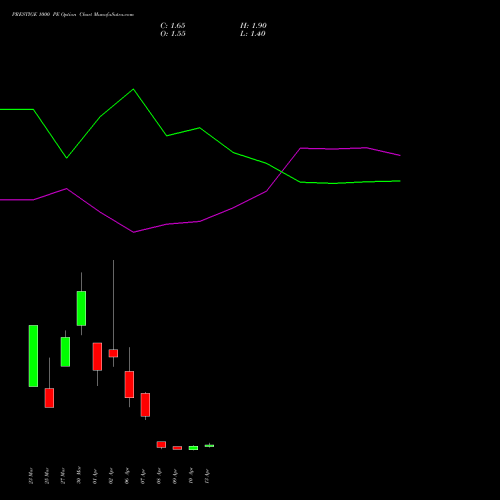Click the PRESTIGE PE Option chart title
This screenshot has height=500, width=500.
click(x=73, y=15)
